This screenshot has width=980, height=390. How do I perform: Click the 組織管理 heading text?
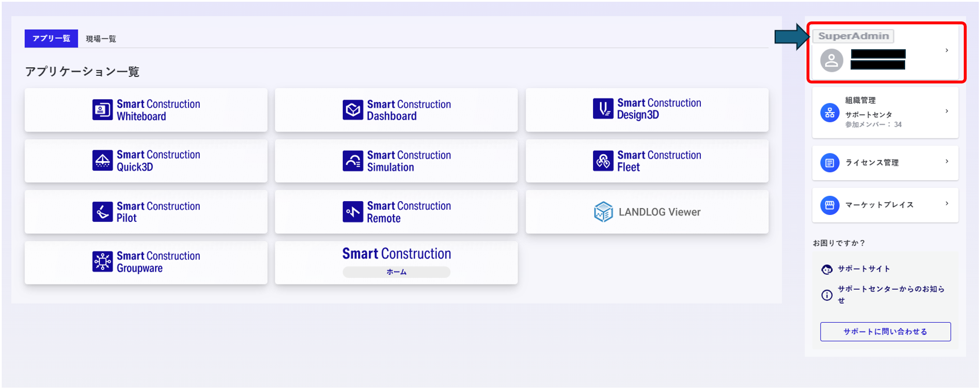click(860, 100)
